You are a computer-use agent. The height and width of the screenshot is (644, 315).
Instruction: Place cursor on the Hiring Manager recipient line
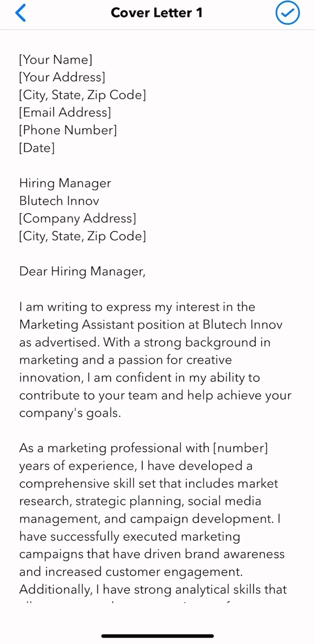click(65, 183)
